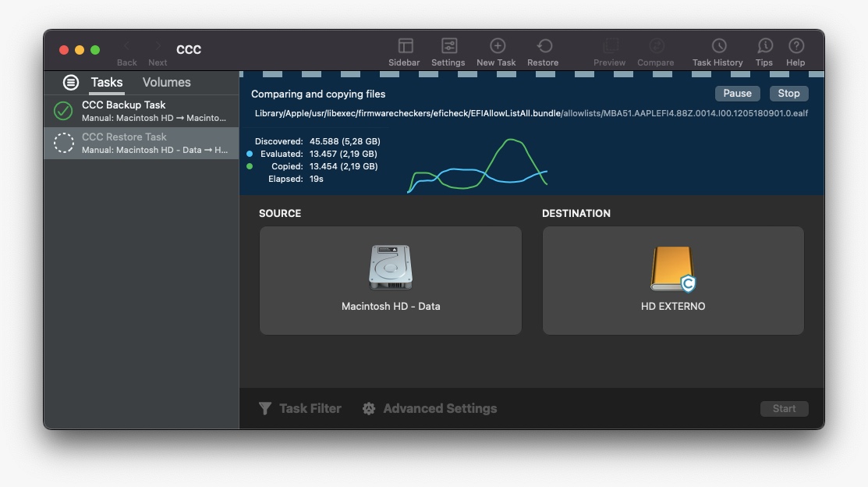The image size is (868, 487).
Task: Toggle the Sidebar toolbar icon
Action: 405,46
